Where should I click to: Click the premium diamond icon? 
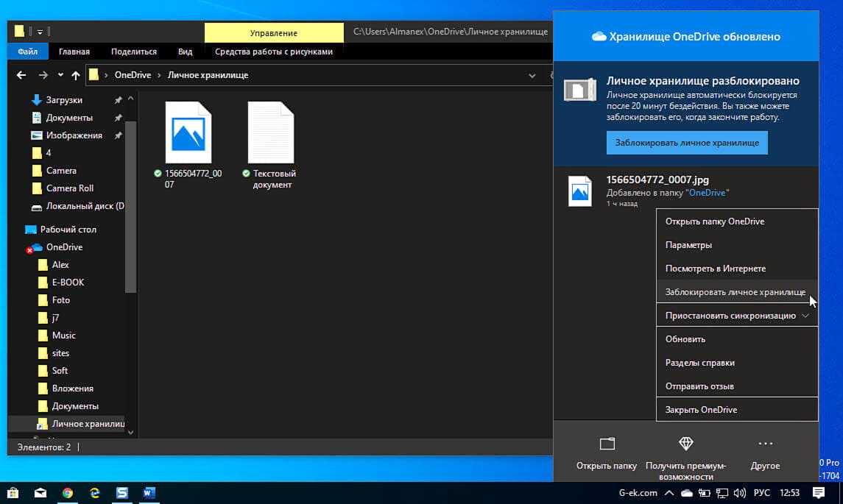click(x=685, y=444)
